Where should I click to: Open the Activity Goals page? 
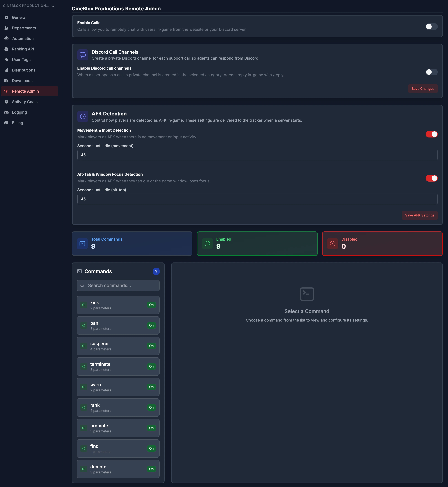pyautogui.click(x=30, y=102)
